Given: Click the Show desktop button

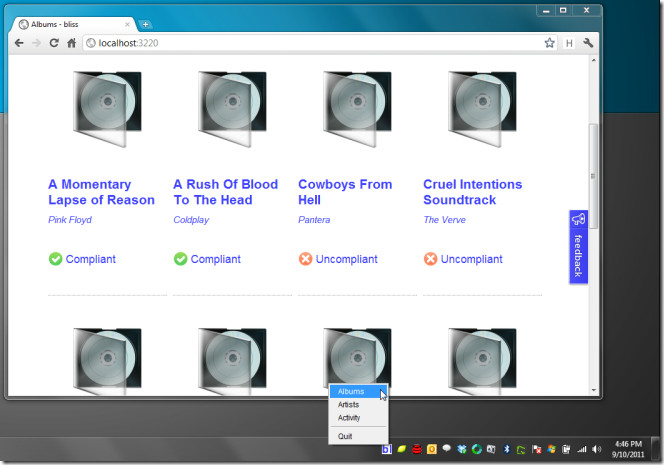Looking at the screenshot, I should (656, 449).
